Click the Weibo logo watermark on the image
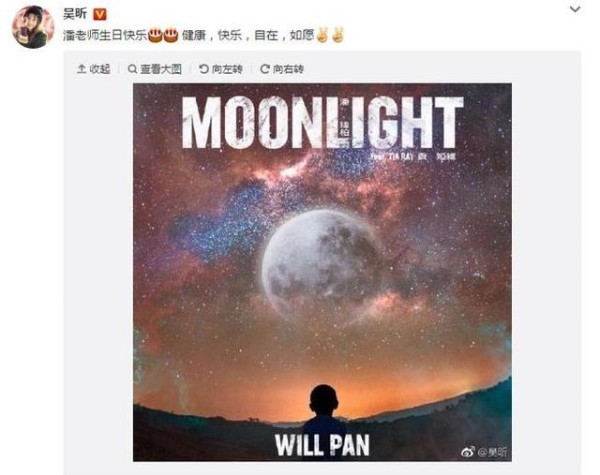The image size is (600, 475). point(468,452)
